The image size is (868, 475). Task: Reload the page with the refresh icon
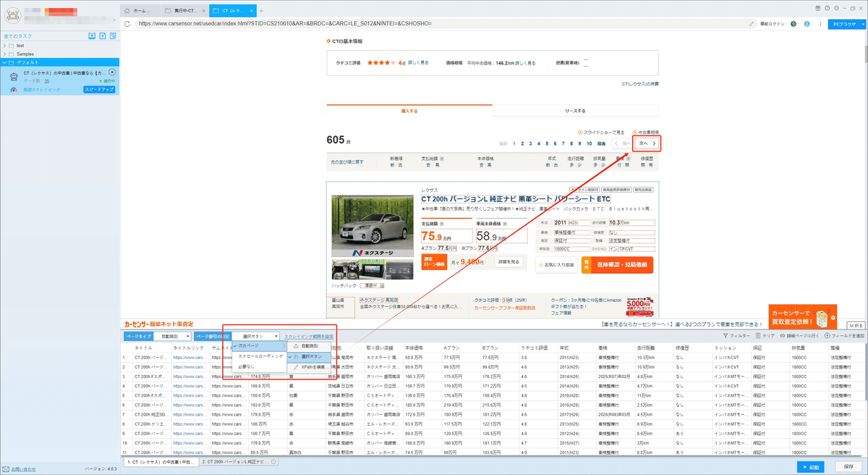pos(128,24)
